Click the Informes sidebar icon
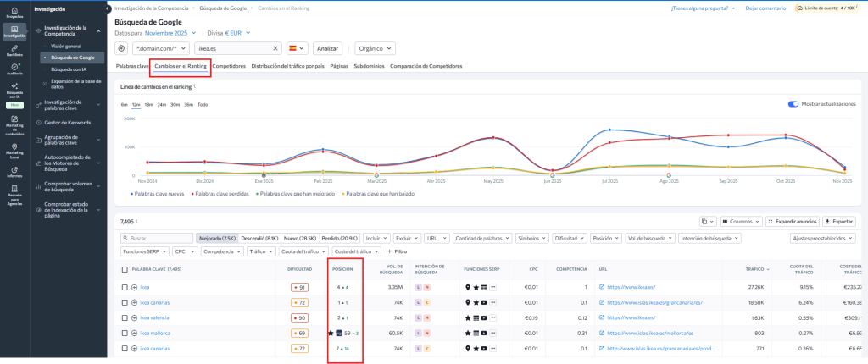 pyautogui.click(x=14, y=171)
